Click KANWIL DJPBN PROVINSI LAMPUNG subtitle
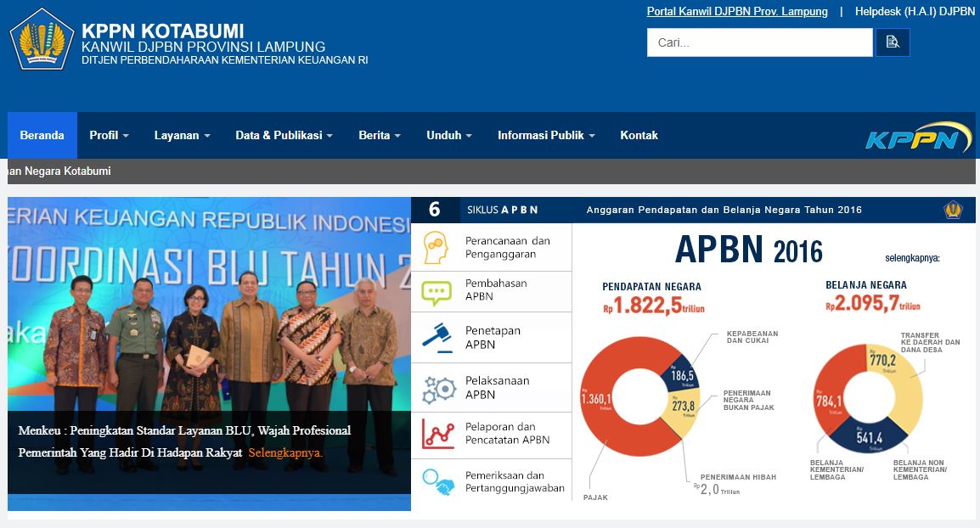 coord(203,47)
